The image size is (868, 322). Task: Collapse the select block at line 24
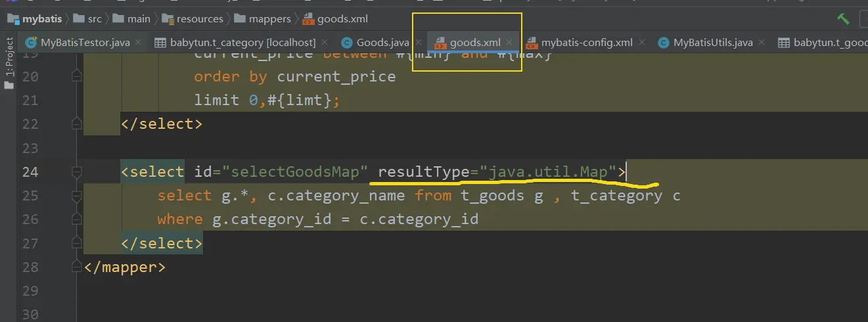pyautogui.click(x=77, y=172)
